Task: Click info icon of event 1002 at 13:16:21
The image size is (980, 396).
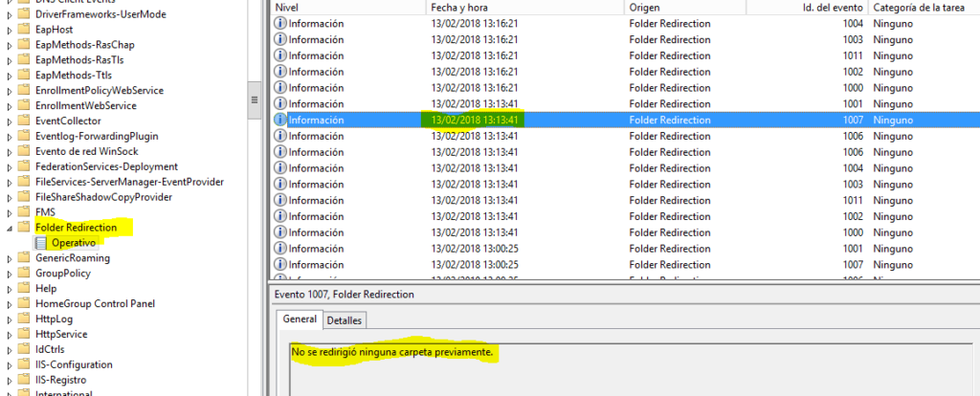Action: click(x=280, y=72)
